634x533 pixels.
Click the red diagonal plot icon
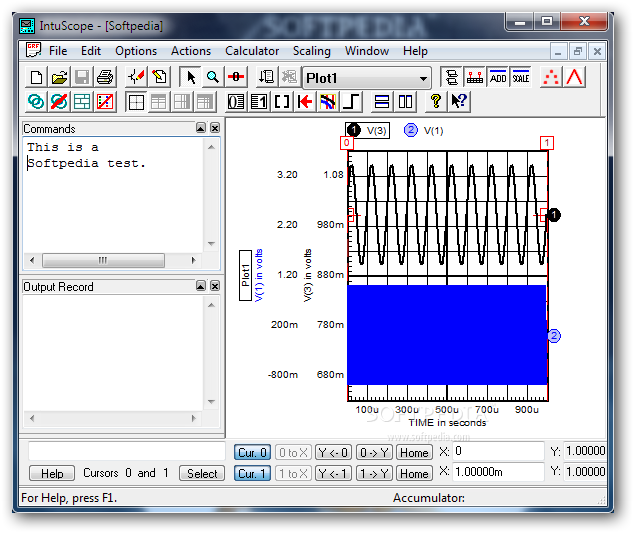tap(105, 102)
